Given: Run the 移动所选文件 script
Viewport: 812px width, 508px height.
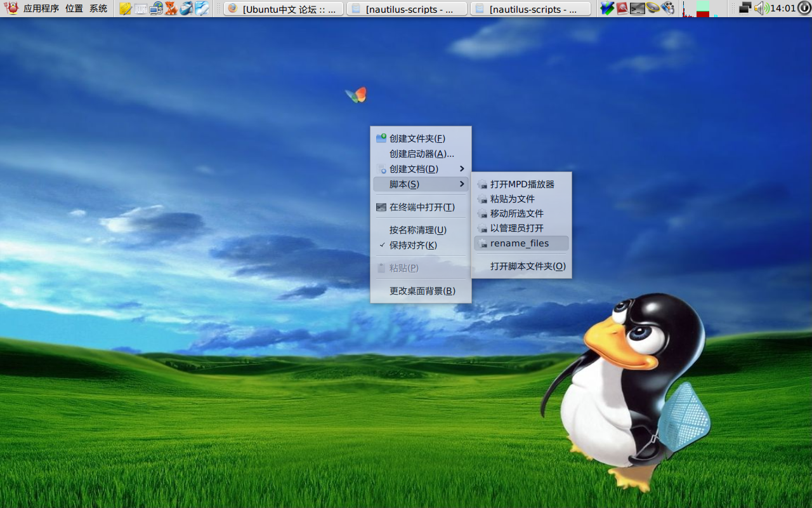Looking at the screenshot, I should (521, 213).
